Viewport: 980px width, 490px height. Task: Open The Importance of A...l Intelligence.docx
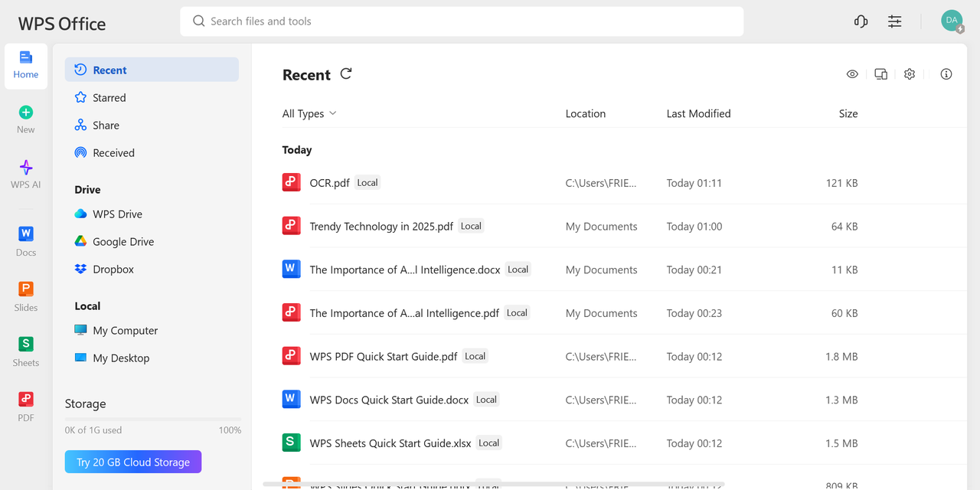405,269
